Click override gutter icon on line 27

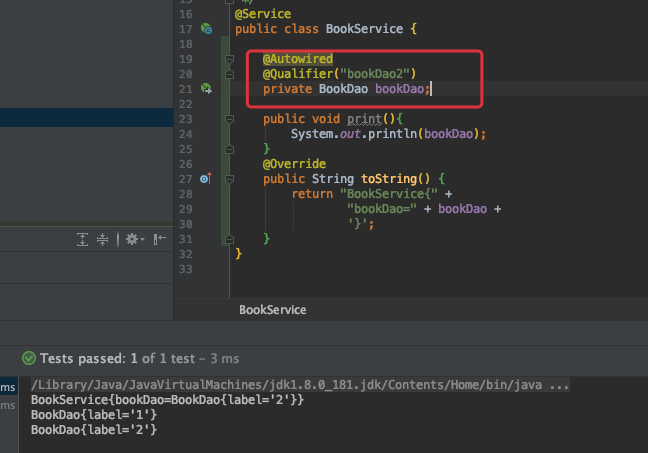click(x=206, y=179)
